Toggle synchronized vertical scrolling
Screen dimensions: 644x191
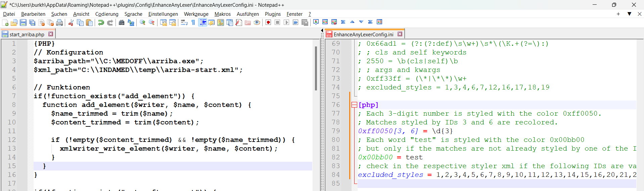tap(164, 23)
